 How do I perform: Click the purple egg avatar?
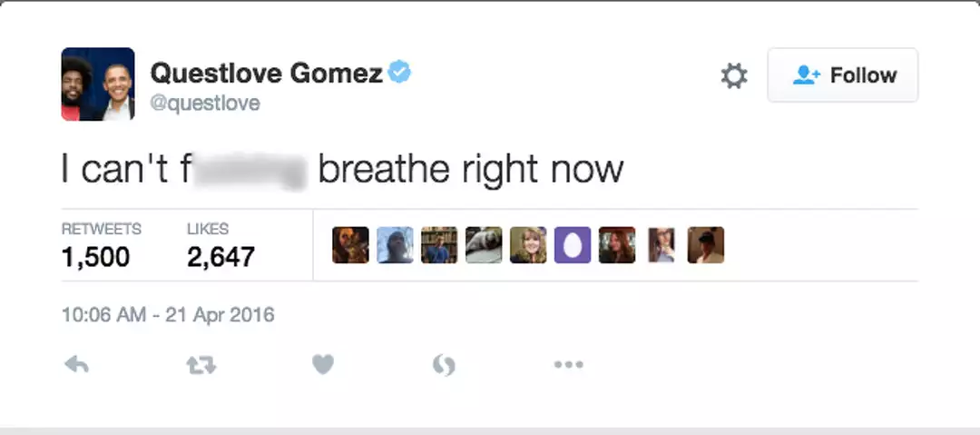(x=573, y=245)
